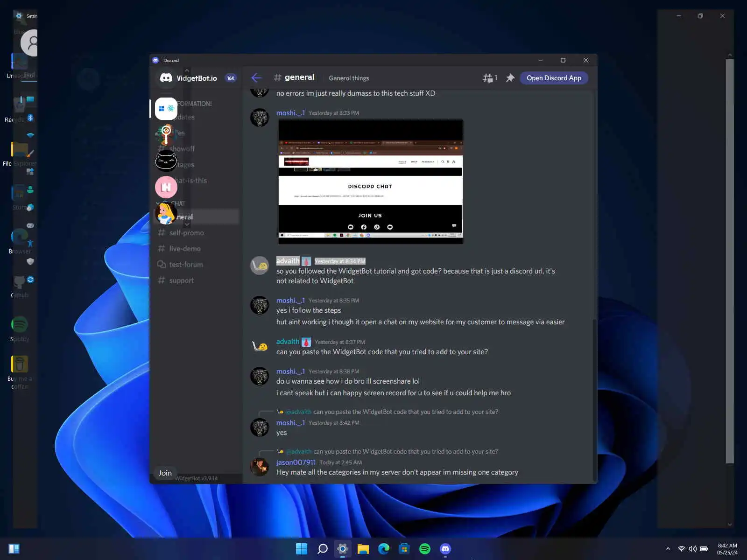Open jason007911's avatar
The height and width of the screenshot is (560, 747).
[260, 467]
